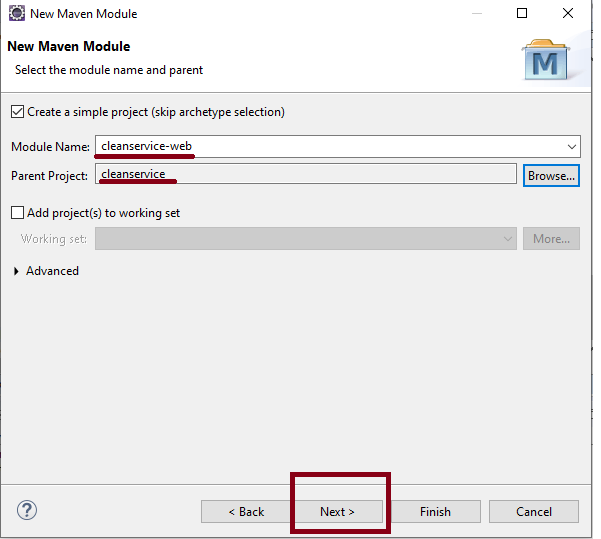
Task: Go back with the Back button
Action: pyautogui.click(x=246, y=511)
